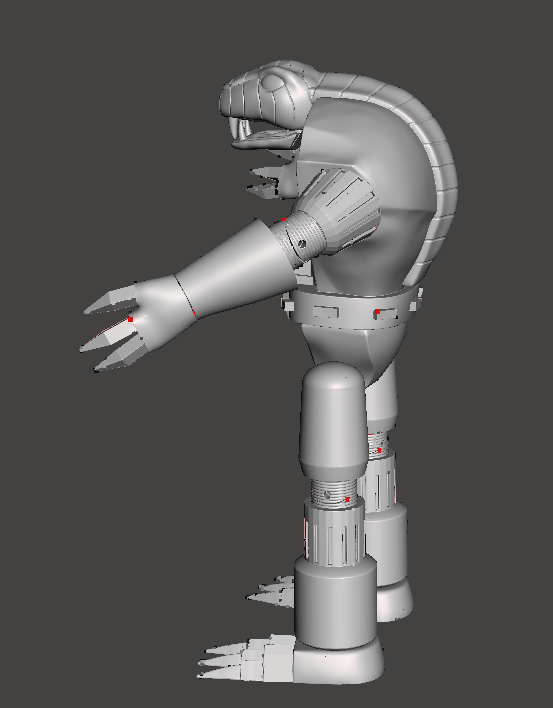Click the belt around the waist
This screenshot has width=553, height=708.
tap(352, 309)
